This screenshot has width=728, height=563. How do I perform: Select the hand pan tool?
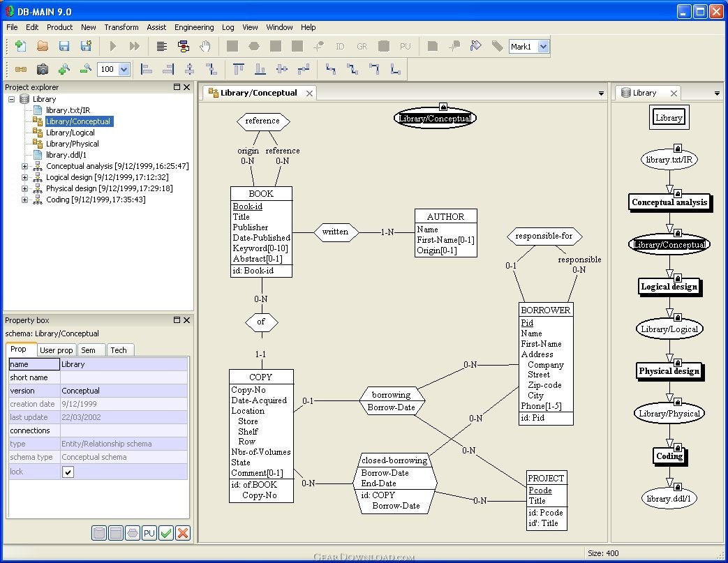pyautogui.click(x=205, y=46)
